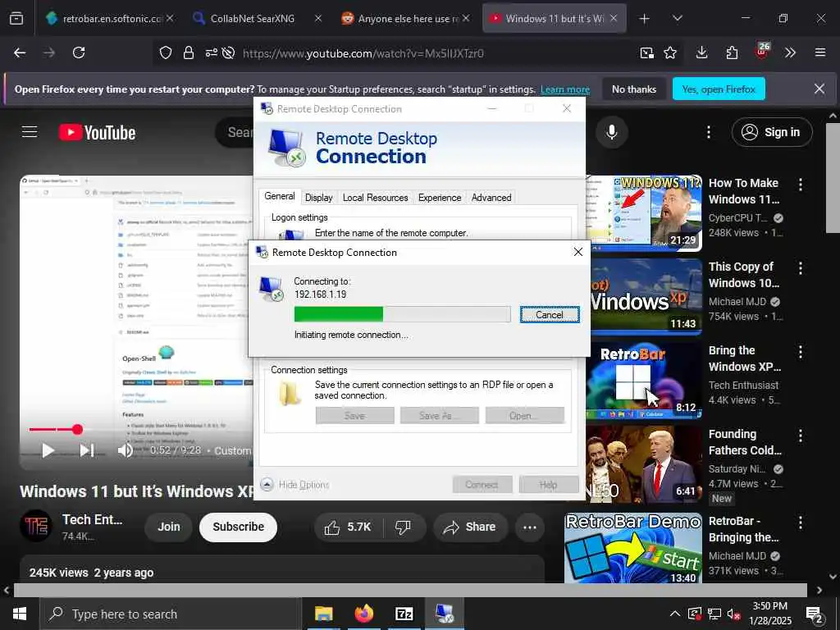The image size is (840, 630).
Task: Bookmark this page with the star
Action: 669,52
